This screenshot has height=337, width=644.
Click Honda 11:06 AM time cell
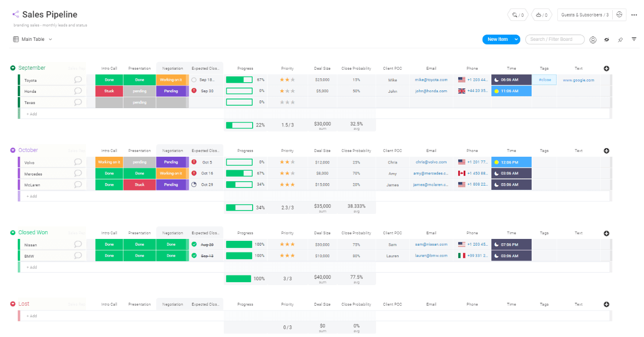(511, 91)
